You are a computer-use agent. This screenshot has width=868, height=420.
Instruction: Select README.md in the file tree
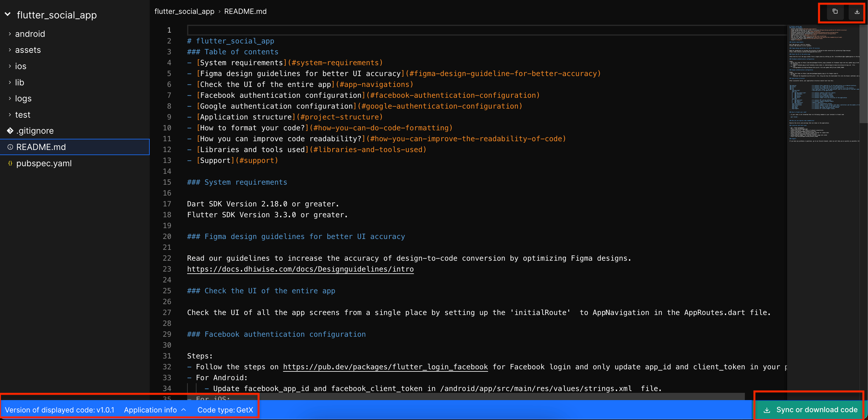click(x=75, y=147)
